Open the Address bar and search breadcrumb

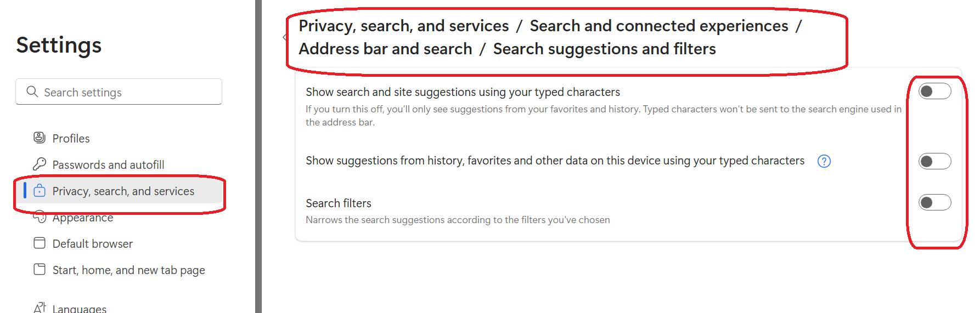point(385,49)
